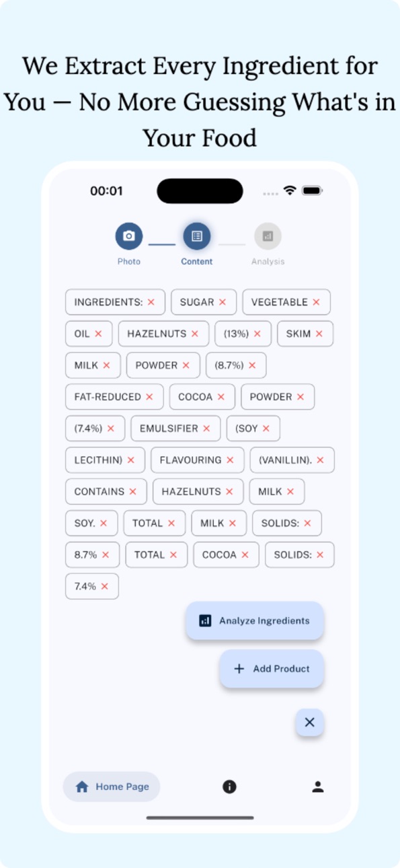This screenshot has width=400, height=868.
Task: Select the SKIM ingredient chip
Action: click(x=305, y=334)
